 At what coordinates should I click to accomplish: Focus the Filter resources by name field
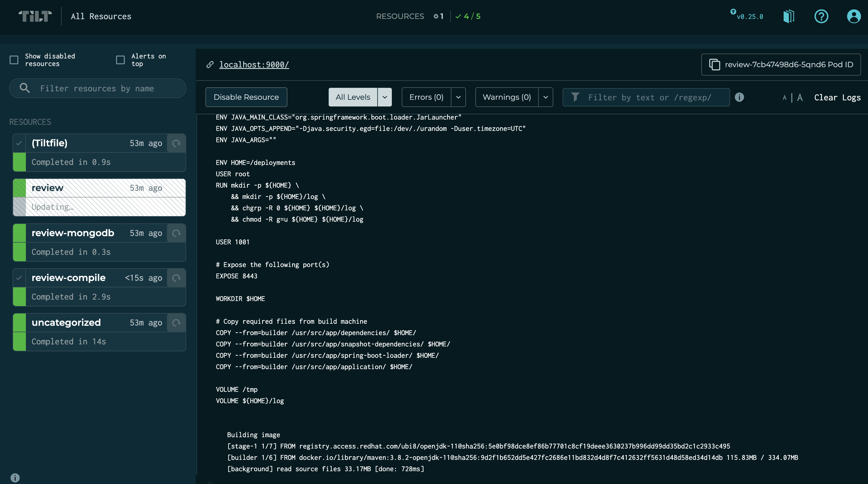(97, 88)
